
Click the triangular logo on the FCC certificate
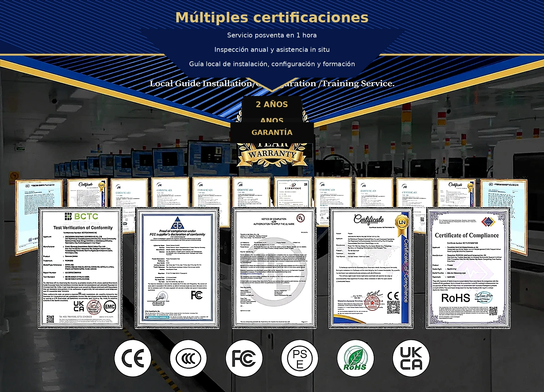click(177, 223)
